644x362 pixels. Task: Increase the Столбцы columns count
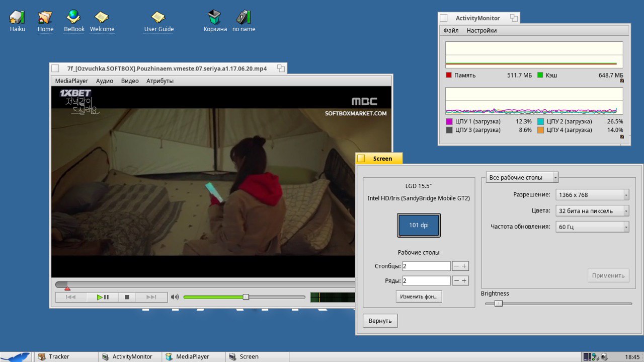click(x=464, y=266)
